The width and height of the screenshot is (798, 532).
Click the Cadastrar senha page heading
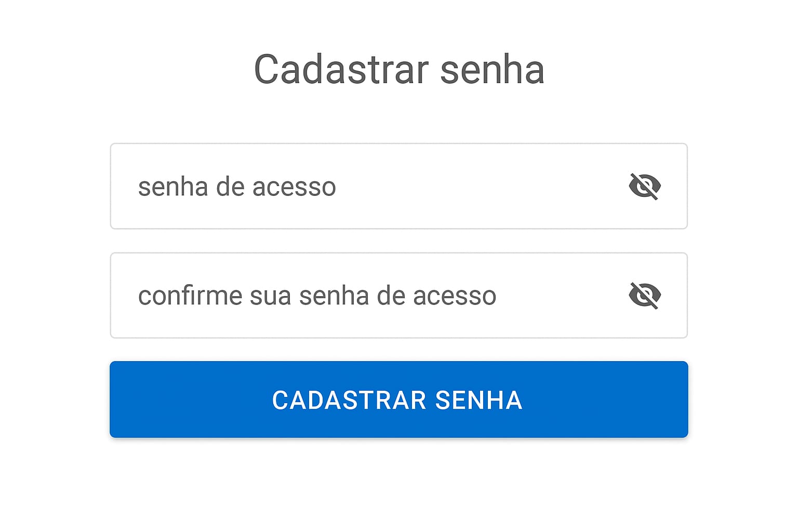click(x=398, y=69)
